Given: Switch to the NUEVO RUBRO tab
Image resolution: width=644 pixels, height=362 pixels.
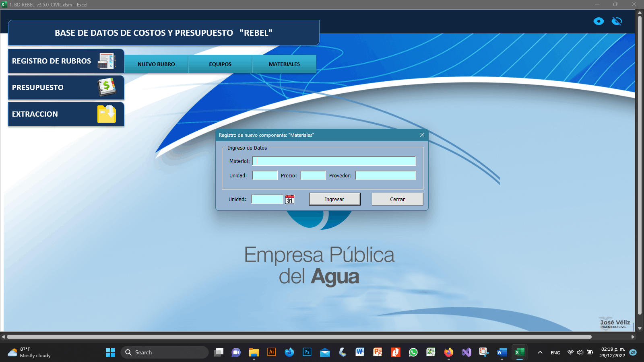Looking at the screenshot, I should [156, 64].
